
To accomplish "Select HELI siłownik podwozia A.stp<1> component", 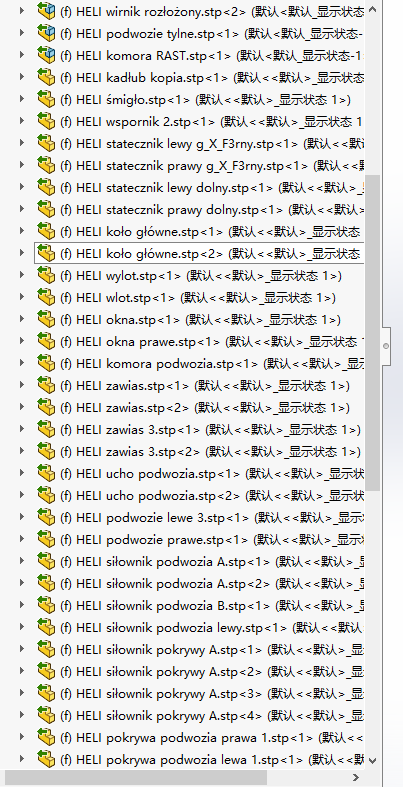I will [x=212, y=562].
